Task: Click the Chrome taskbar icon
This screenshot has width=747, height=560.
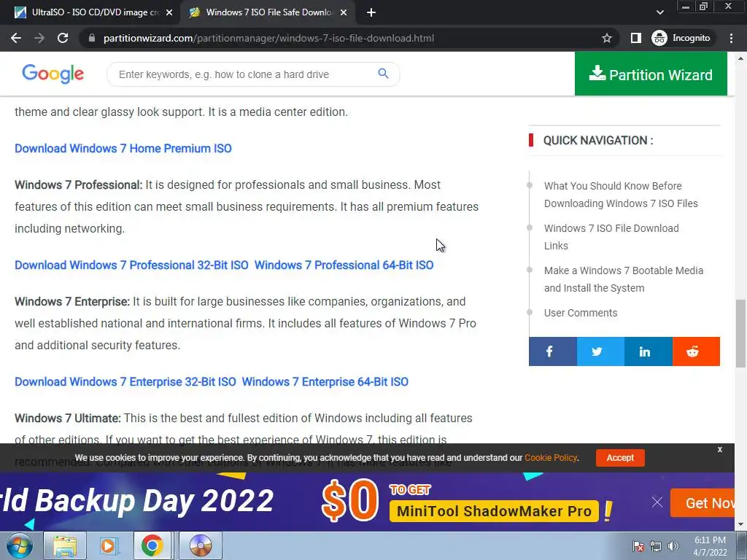Action: click(152, 545)
